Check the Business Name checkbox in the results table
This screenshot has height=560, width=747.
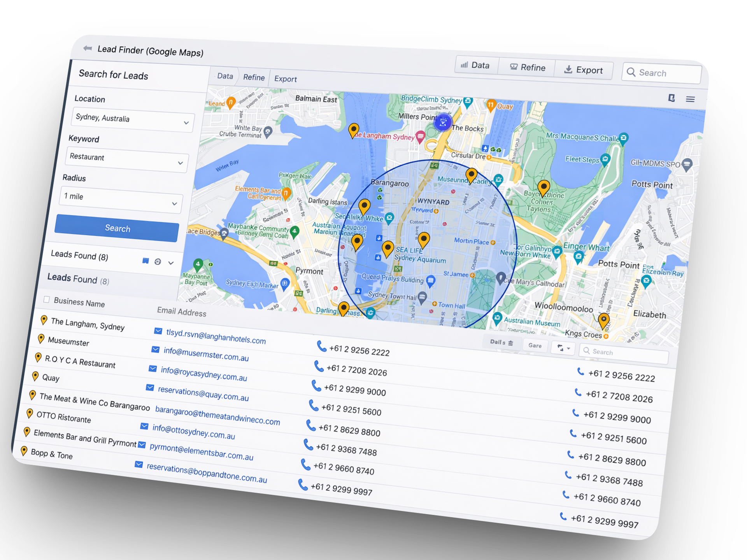coord(46,299)
